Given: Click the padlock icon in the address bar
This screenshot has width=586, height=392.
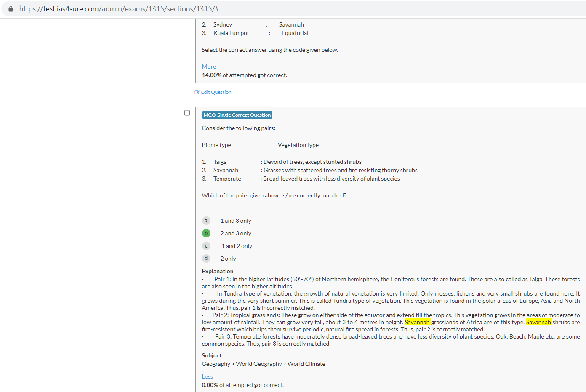Looking at the screenshot, I should (x=11, y=9).
